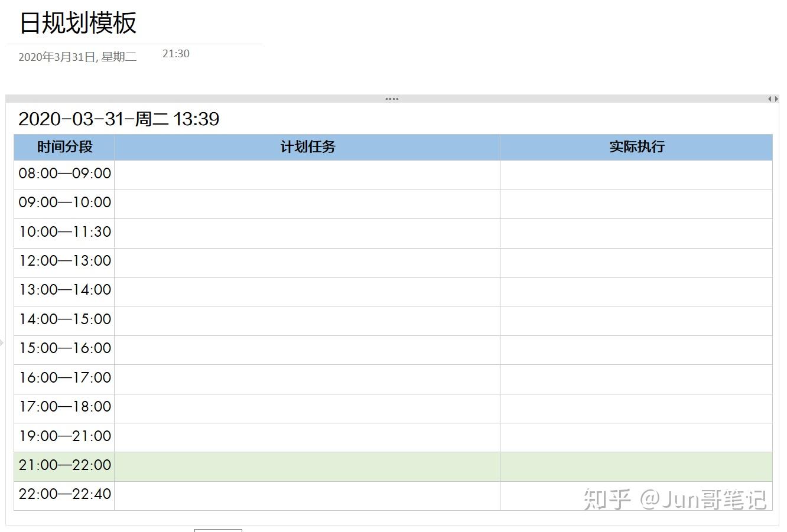The height and width of the screenshot is (532, 787).
Task: Select the 时间分段 header cell
Action: point(64,147)
